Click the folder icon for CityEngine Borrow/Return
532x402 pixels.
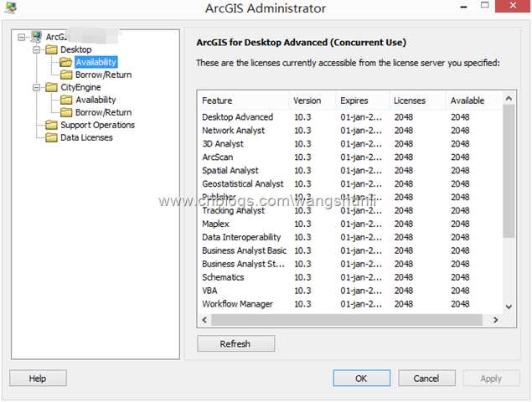coord(66,112)
